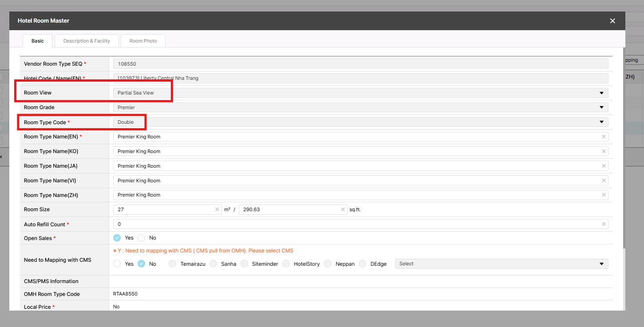Clear the sq.ft. room size value
Image resolution: width=644 pixels, height=327 pixels.
click(x=343, y=209)
